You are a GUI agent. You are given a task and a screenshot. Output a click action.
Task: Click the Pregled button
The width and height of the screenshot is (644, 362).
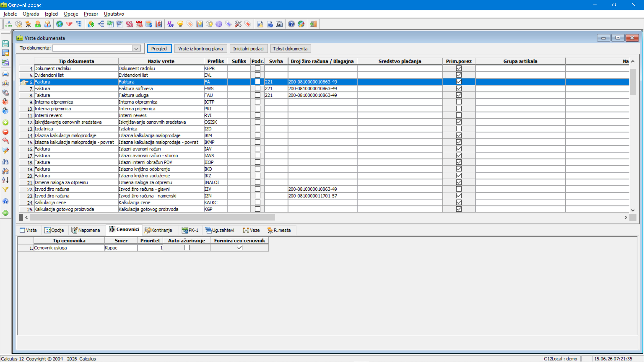pyautogui.click(x=159, y=48)
